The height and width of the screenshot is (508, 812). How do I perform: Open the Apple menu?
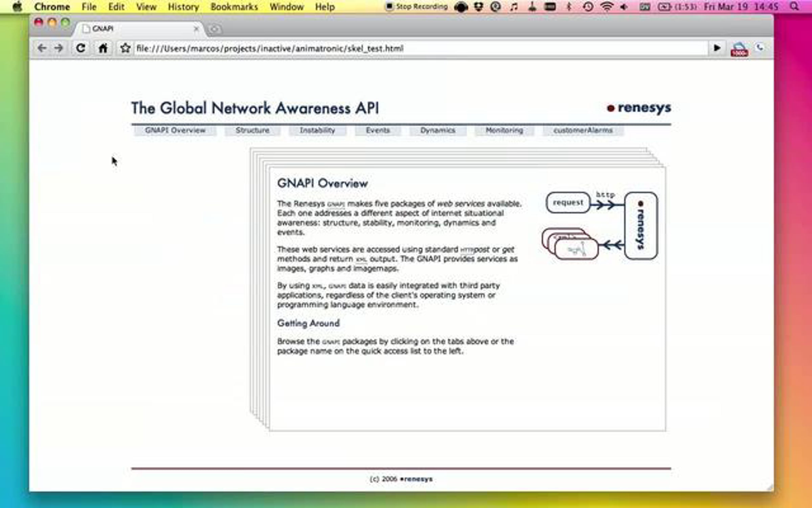17,6
